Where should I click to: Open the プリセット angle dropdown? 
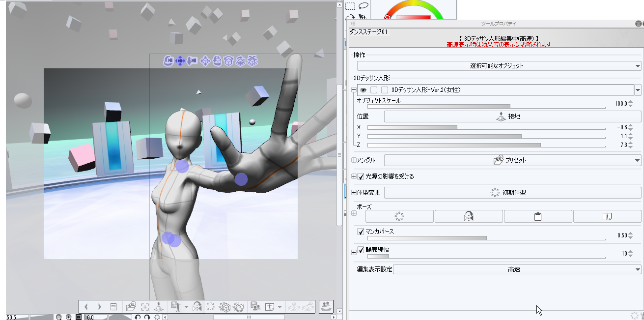(512, 160)
